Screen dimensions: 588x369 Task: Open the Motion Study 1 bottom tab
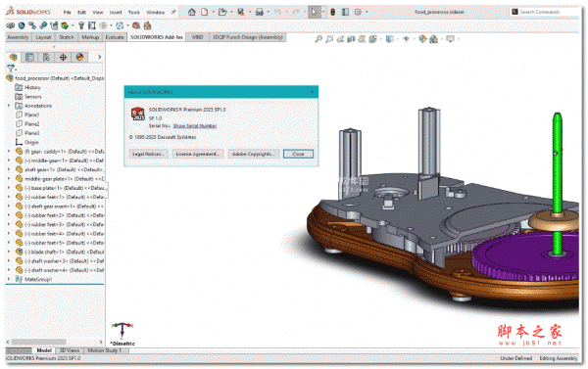104,350
